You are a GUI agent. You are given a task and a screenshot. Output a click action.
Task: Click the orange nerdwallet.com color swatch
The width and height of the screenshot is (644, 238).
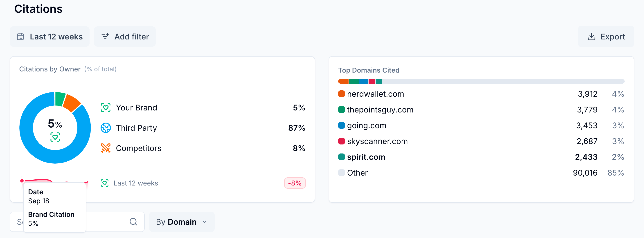coord(341,94)
